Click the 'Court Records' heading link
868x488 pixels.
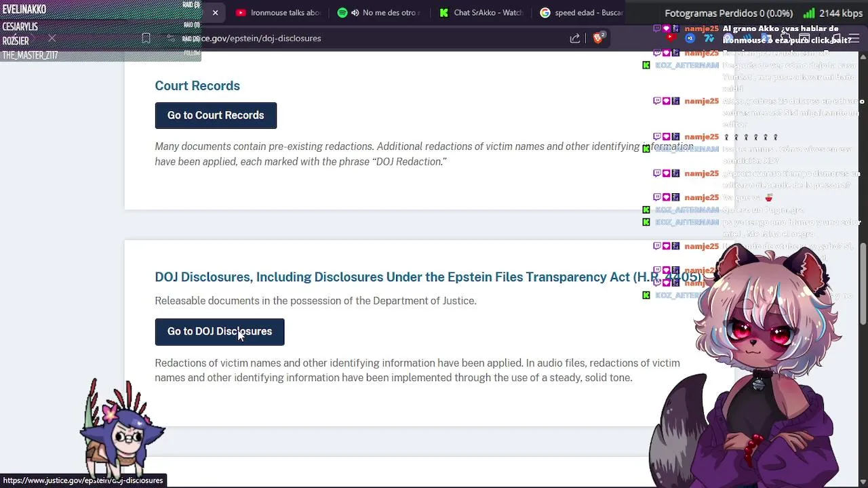(197, 85)
